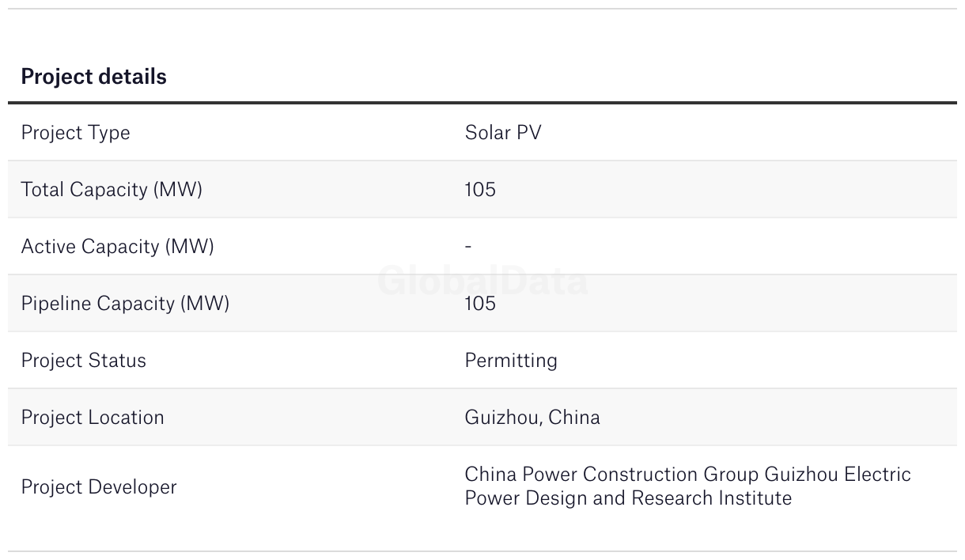The width and height of the screenshot is (965, 560).
Task: Click the "Pipeline Capacity (MW)" label
Action: click(125, 304)
